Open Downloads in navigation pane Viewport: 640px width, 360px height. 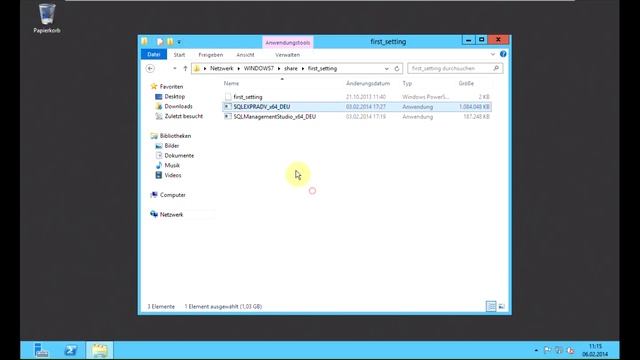pos(178,106)
